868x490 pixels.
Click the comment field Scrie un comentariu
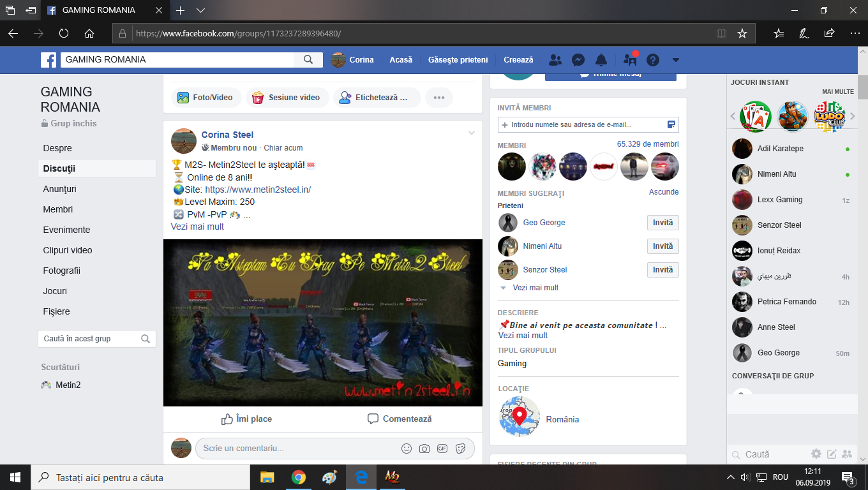[x=335, y=449]
